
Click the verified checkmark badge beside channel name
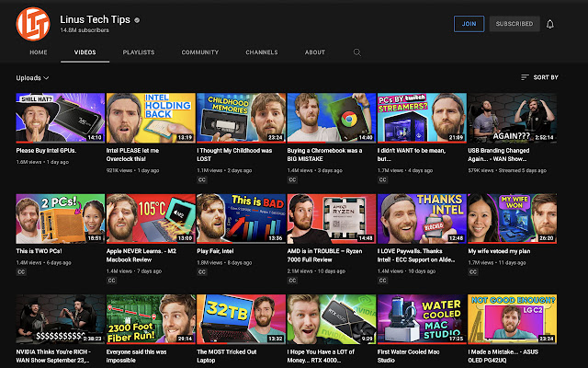coord(137,20)
